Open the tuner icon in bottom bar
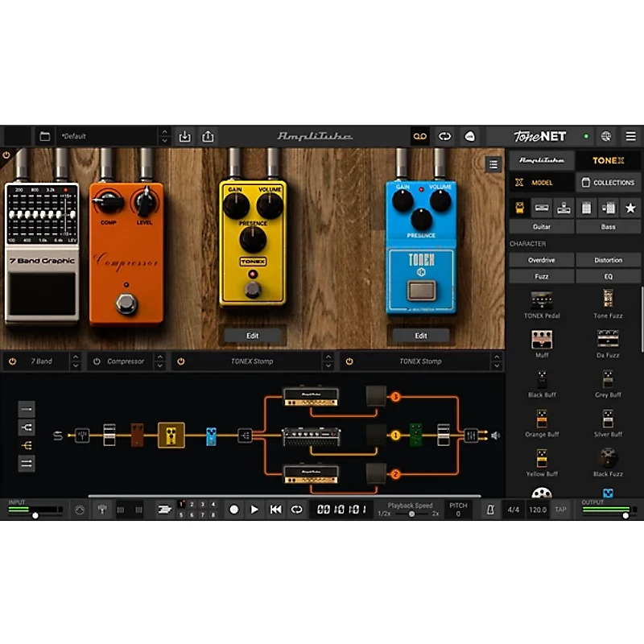This screenshot has height=644, width=644. 102,510
